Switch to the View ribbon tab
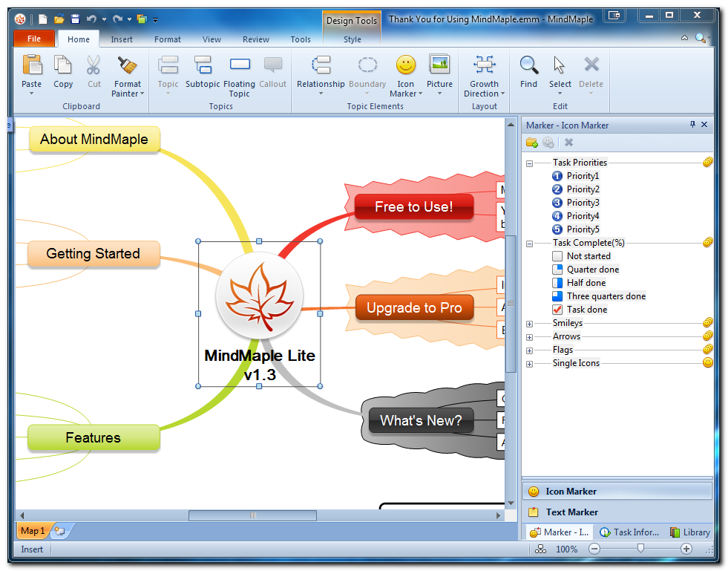The width and height of the screenshot is (728, 571). 211,39
